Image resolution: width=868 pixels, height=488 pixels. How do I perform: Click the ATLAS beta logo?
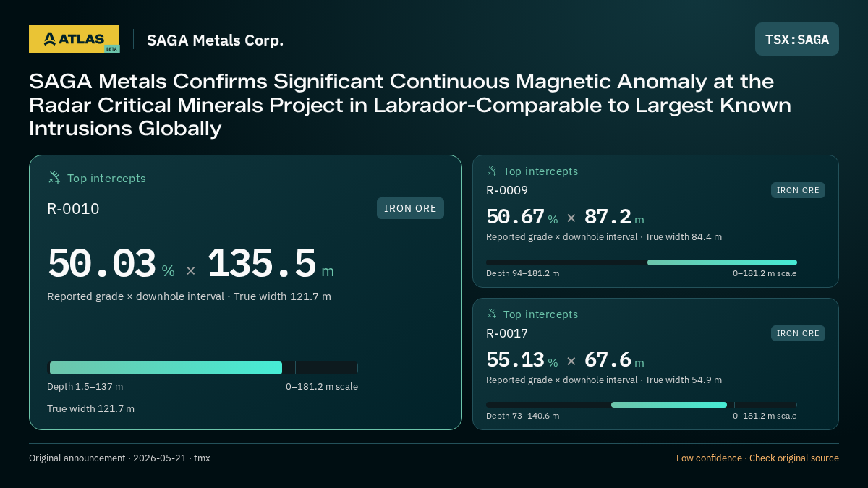coord(74,39)
